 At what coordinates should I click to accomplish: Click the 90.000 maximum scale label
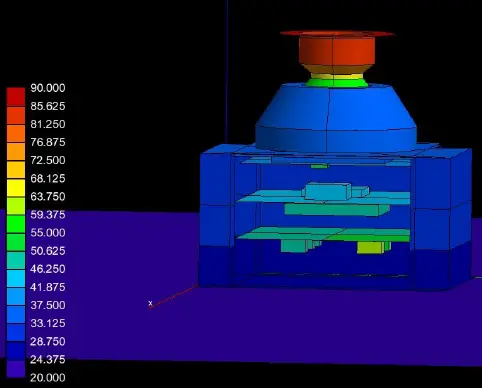[x=48, y=88]
